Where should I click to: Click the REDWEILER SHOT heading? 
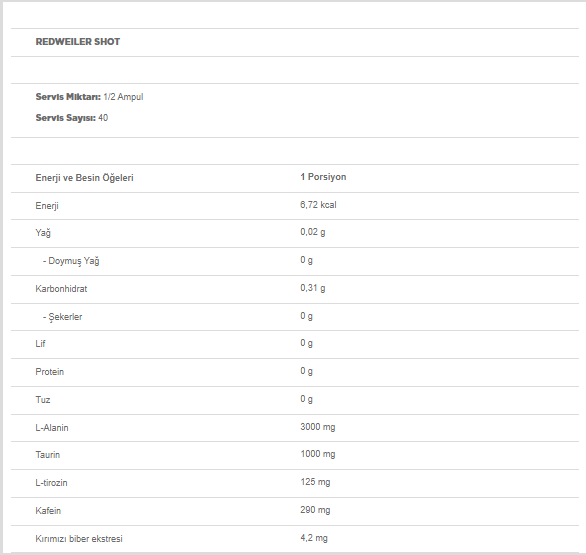click(x=78, y=41)
